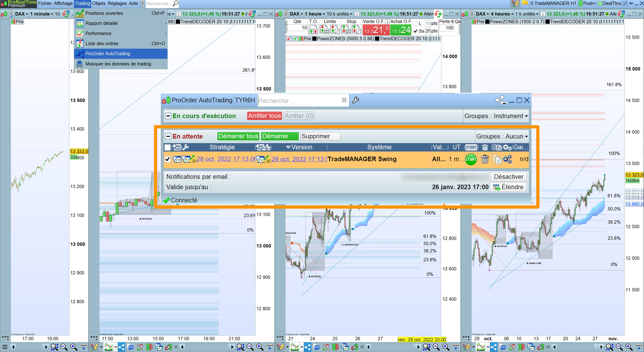Click the Démarrer tous button
The height and width of the screenshot is (352, 644).
coord(238,136)
